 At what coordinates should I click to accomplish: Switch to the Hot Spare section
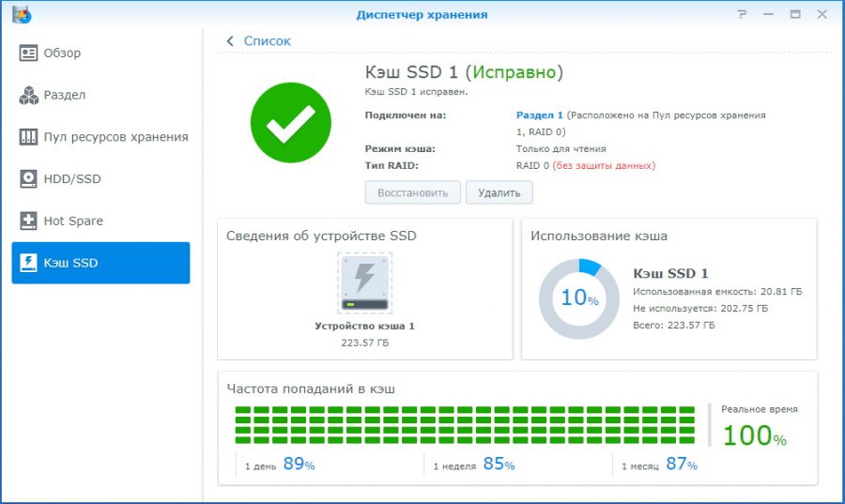click(x=100, y=221)
